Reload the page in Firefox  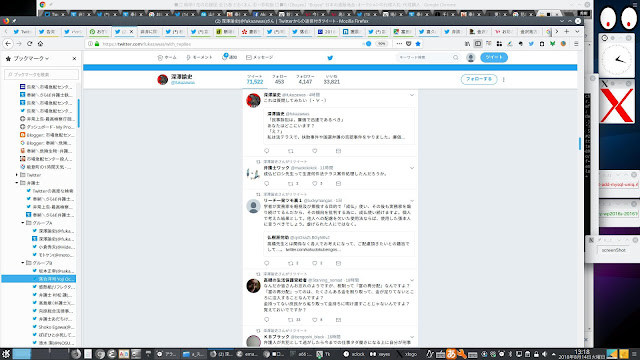pos(29,44)
